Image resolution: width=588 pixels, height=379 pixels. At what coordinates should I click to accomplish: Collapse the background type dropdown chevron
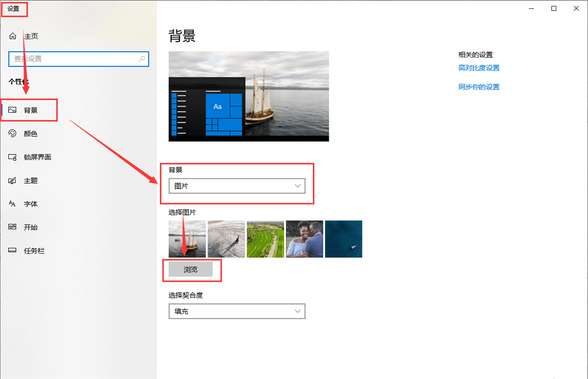coord(299,185)
